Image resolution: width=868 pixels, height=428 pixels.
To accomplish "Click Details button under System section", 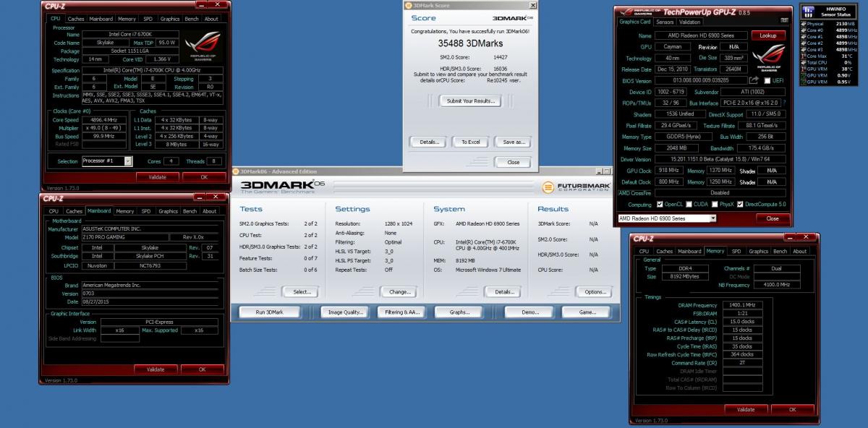I will (x=503, y=291).
